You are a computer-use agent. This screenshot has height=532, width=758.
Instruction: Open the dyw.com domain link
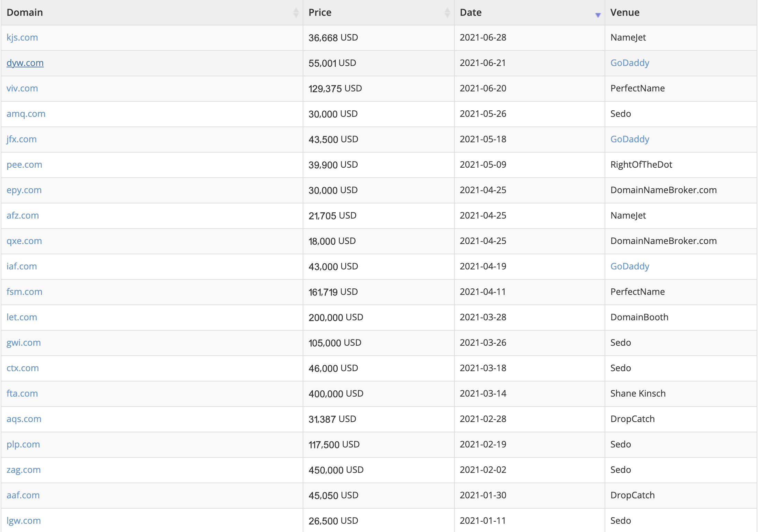click(25, 63)
